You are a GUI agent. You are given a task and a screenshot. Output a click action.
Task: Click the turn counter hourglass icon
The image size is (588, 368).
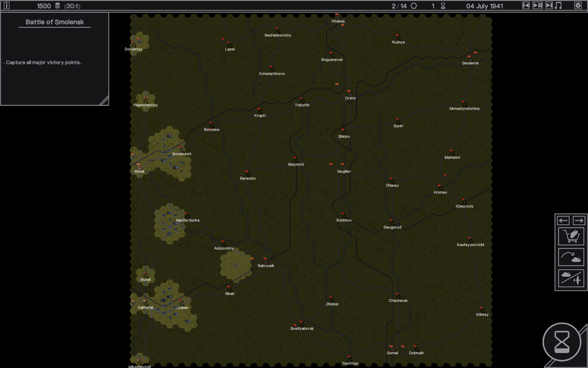tap(443, 6)
